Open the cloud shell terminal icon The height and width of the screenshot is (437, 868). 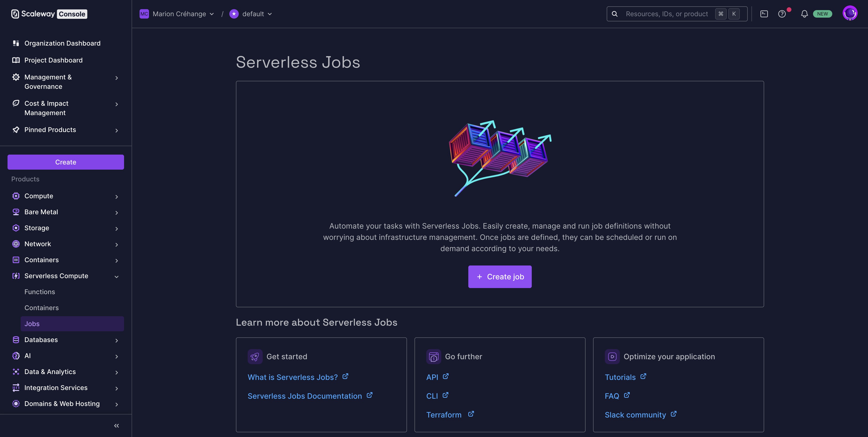[764, 14]
